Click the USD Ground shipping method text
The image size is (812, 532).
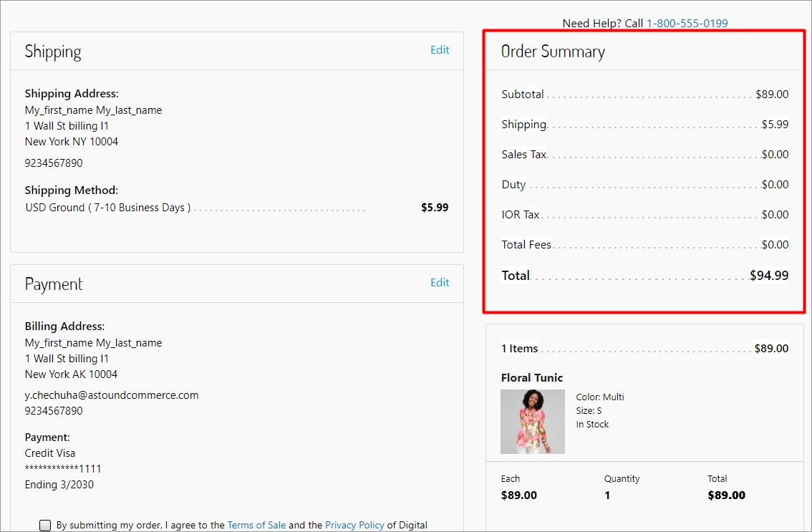[x=108, y=208]
